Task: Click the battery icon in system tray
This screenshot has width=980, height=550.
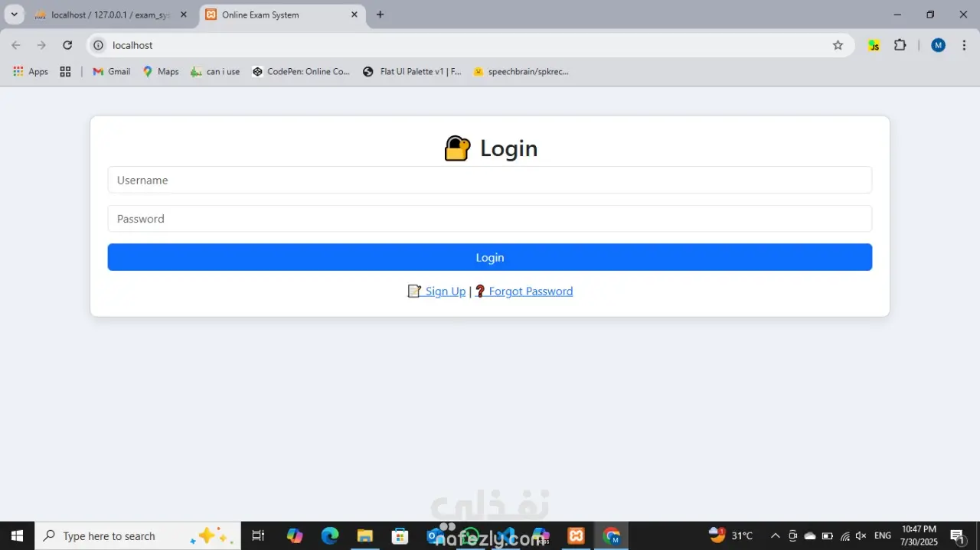Action: 828,535
